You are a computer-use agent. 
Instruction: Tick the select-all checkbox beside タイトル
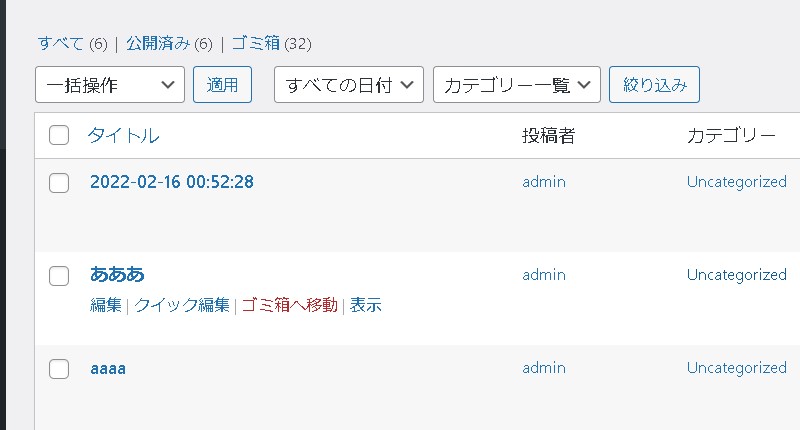pyautogui.click(x=59, y=136)
